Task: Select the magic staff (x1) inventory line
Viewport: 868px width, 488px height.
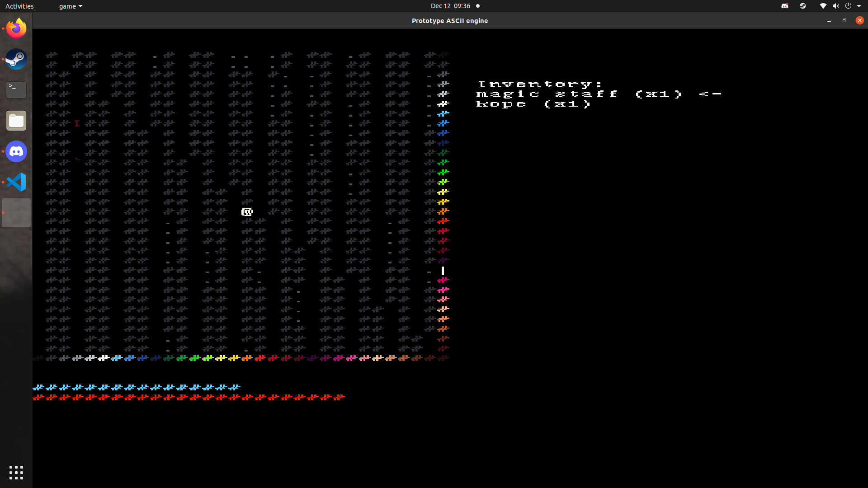Action: click(x=579, y=94)
